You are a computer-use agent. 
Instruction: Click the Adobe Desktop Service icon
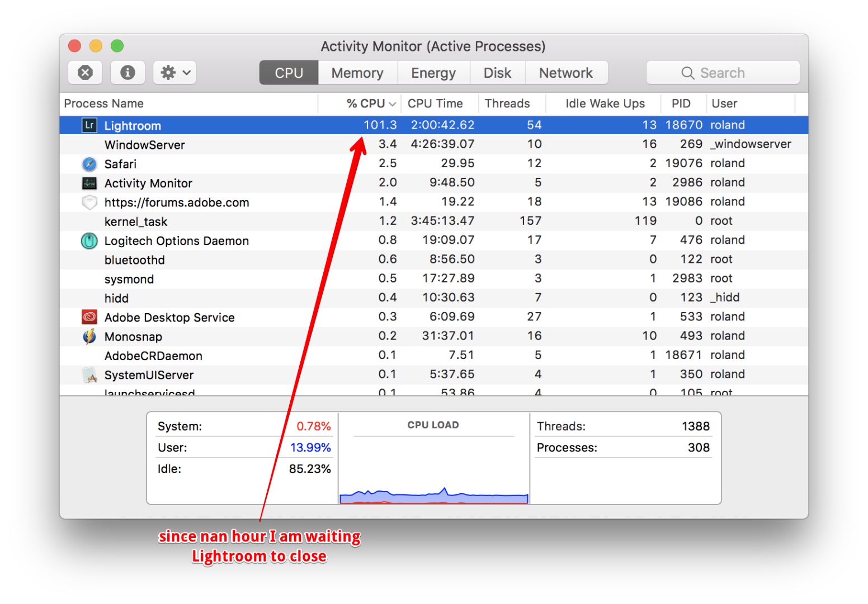tap(89, 317)
